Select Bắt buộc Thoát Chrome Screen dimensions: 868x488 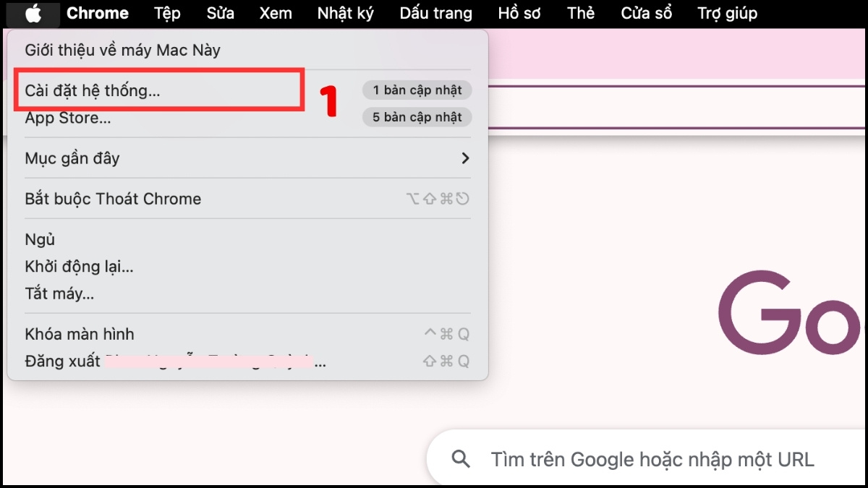click(x=113, y=199)
